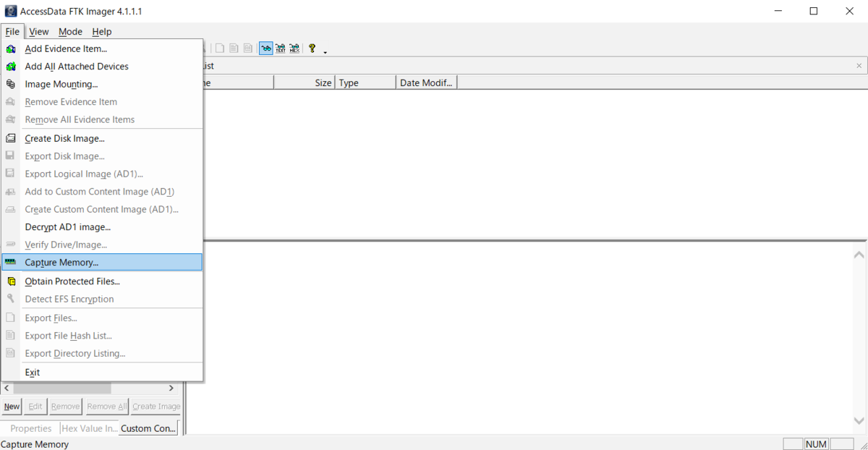Click right arrow of horizontal scrollbar
Screen dimensions: 868x450
pos(171,389)
